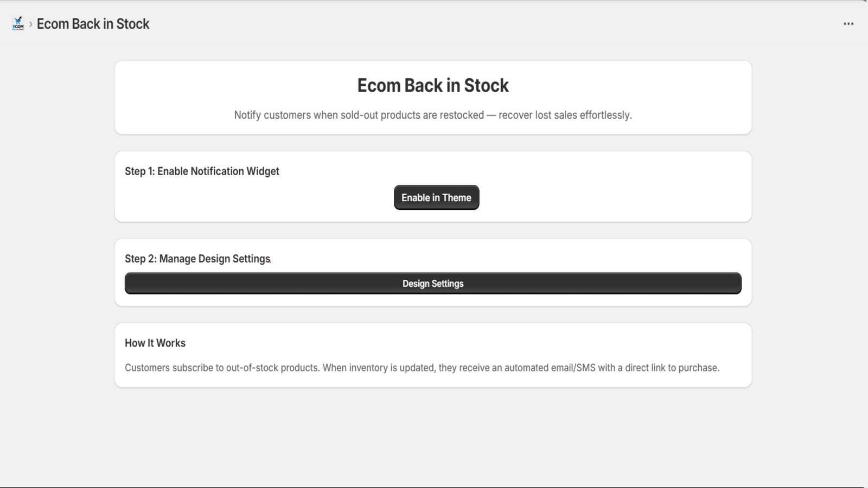Click the Ecom app logo icon
The image size is (868, 488).
pyautogui.click(x=18, y=24)
